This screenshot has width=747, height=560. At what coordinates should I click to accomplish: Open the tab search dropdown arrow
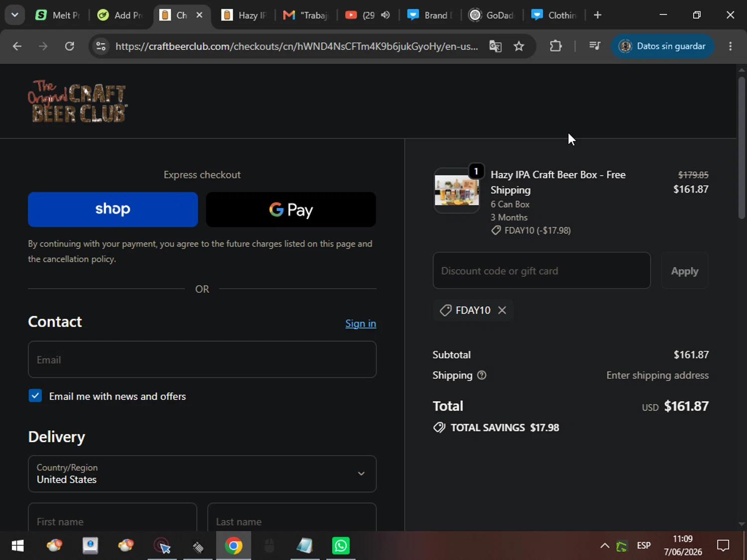[x=15, y=15]
